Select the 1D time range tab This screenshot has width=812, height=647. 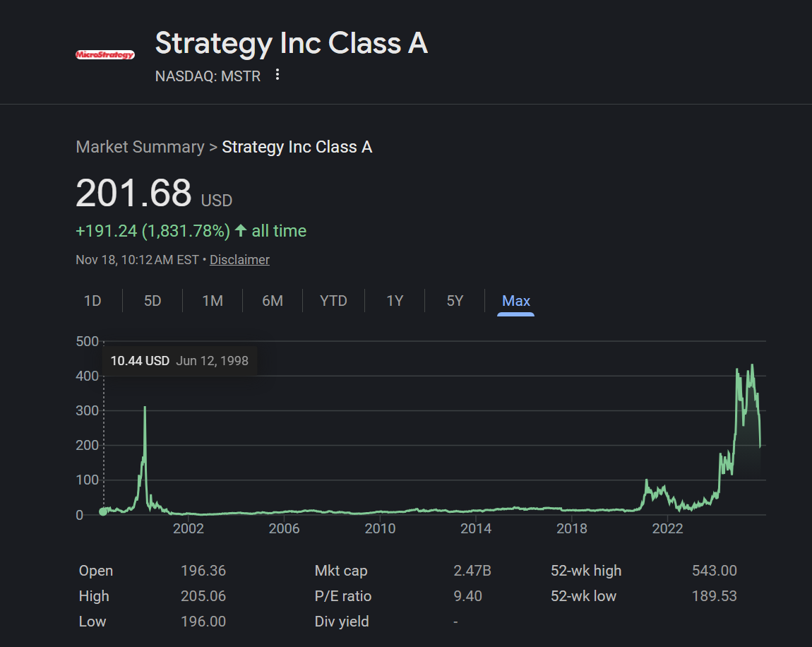[x=92, y=301]
